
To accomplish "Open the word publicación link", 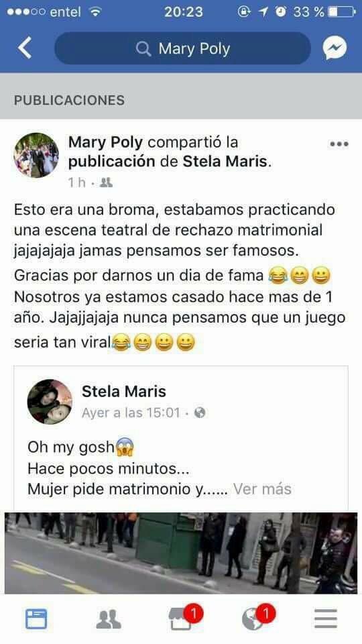I will point(112,162).
